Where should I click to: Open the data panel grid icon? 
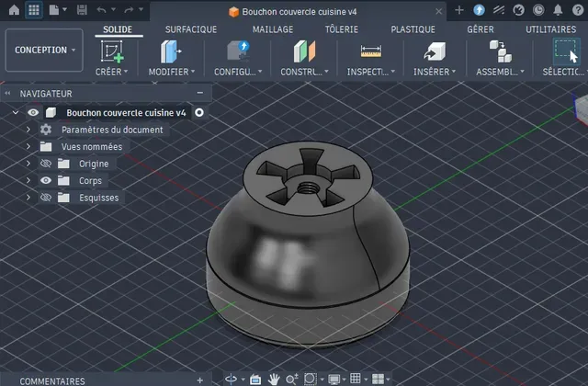(34, 10)
